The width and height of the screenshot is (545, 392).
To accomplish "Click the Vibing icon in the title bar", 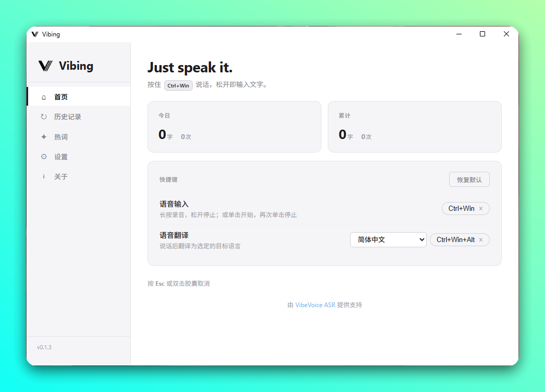I will coord(36,34).
